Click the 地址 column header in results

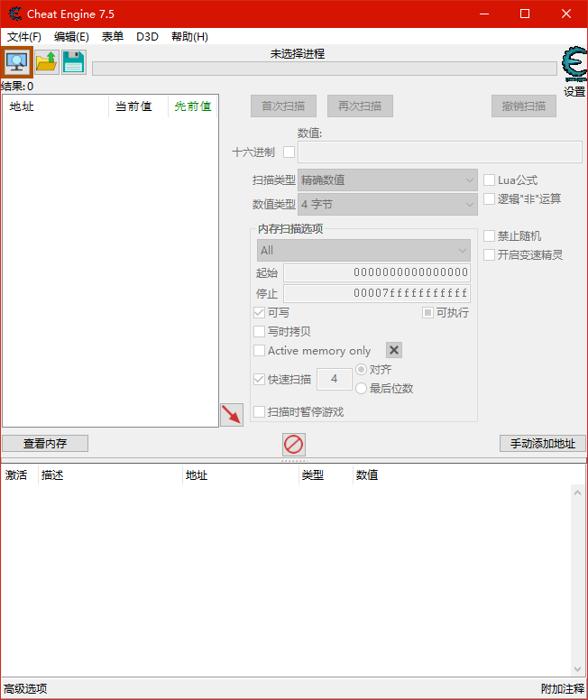[56, 106]
